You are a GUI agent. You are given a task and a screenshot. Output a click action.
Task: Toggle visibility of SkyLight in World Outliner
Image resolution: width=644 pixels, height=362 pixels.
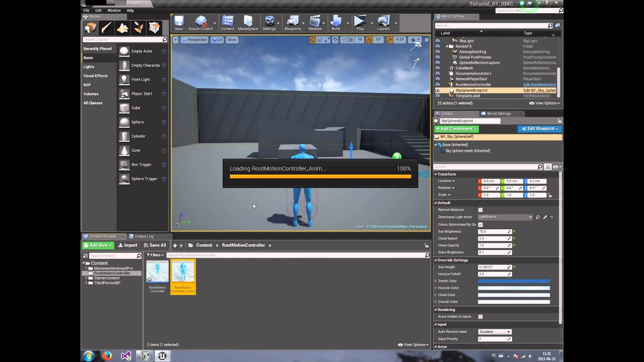[437, 41]
